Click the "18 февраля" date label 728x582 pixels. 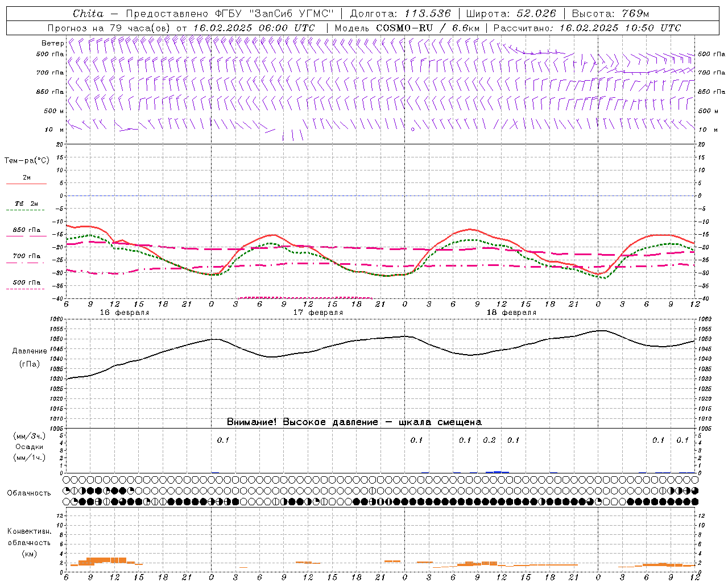click(511, 313)
